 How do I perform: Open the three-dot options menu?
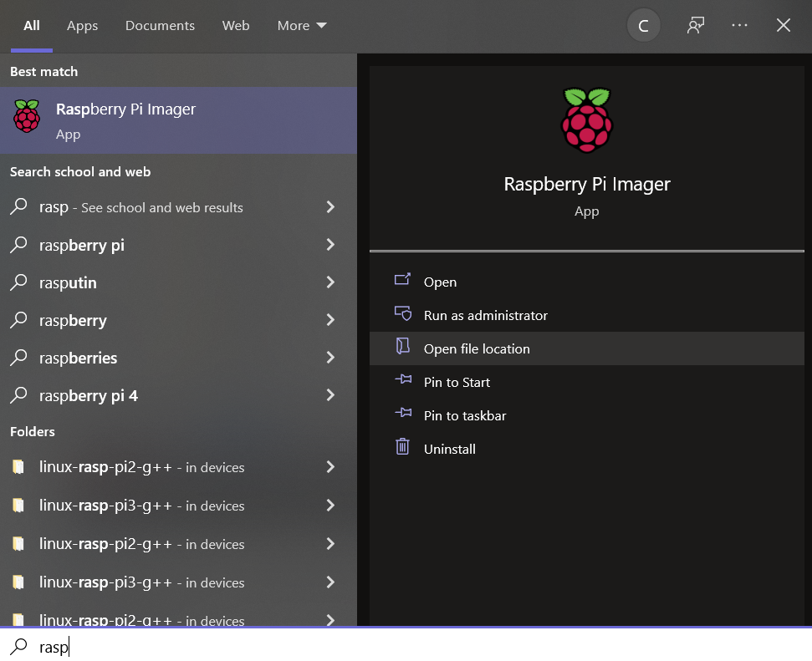[739, 25]
